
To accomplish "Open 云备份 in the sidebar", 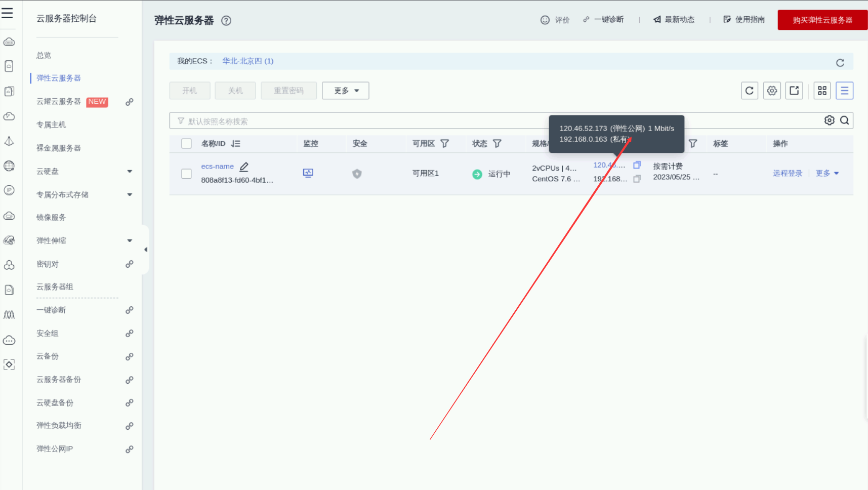I will [48, 356].
